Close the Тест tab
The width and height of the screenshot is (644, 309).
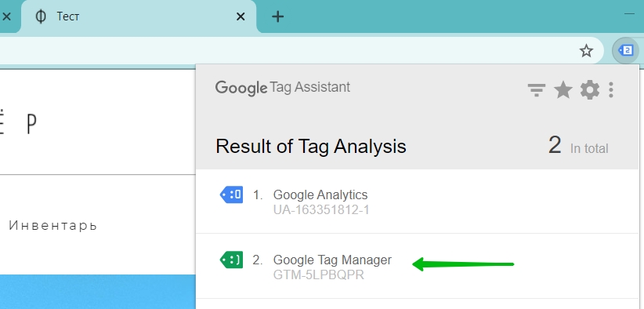pos(241,16)
